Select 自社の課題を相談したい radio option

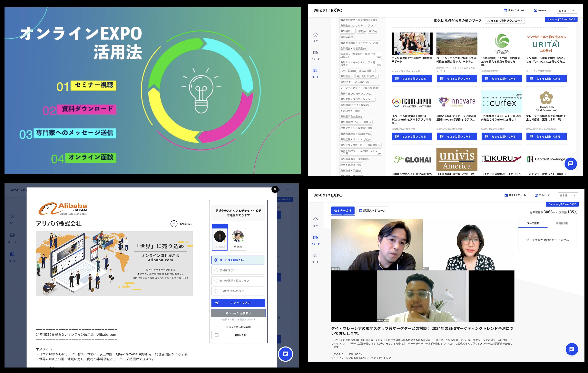pos(238,281)
